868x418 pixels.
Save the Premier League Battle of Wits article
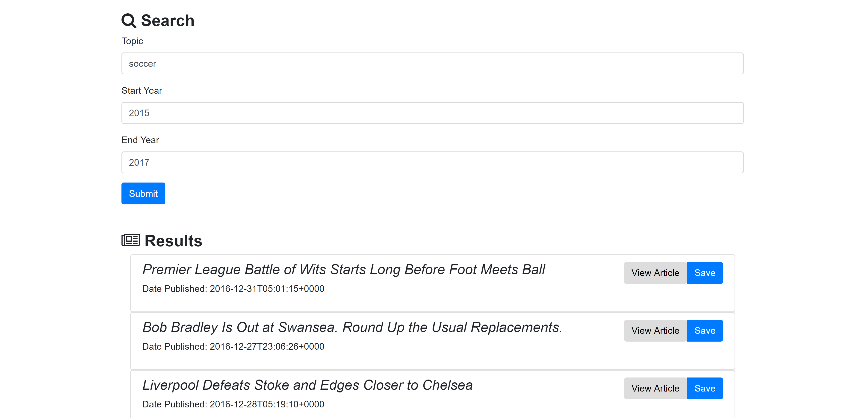[705, 273]
